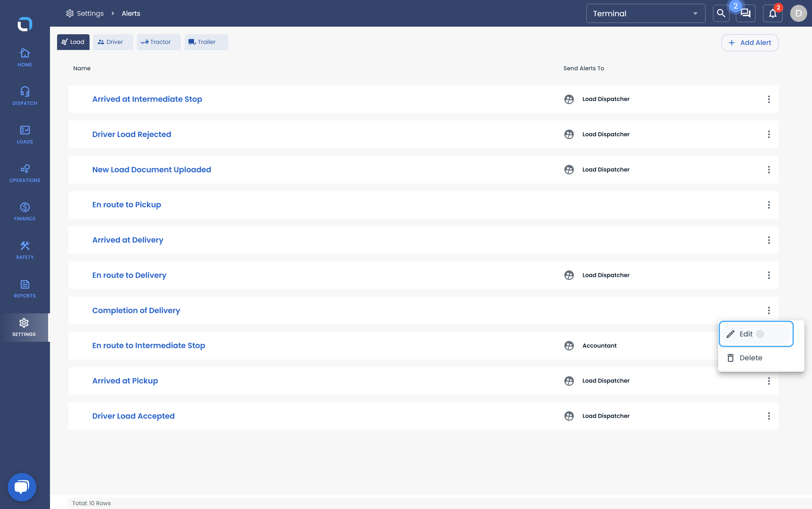Open the notifications bell
This screenshot has width=812, height=509.
[773, 13]
